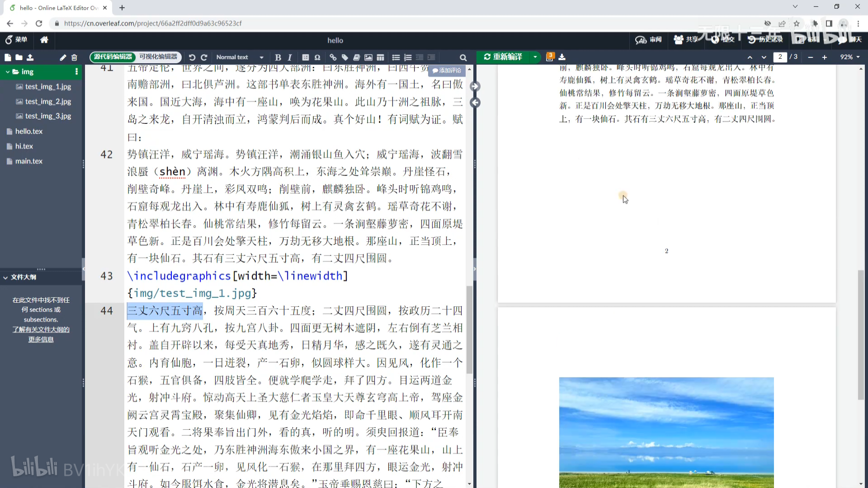Click the new file icon

coord(8,57)
